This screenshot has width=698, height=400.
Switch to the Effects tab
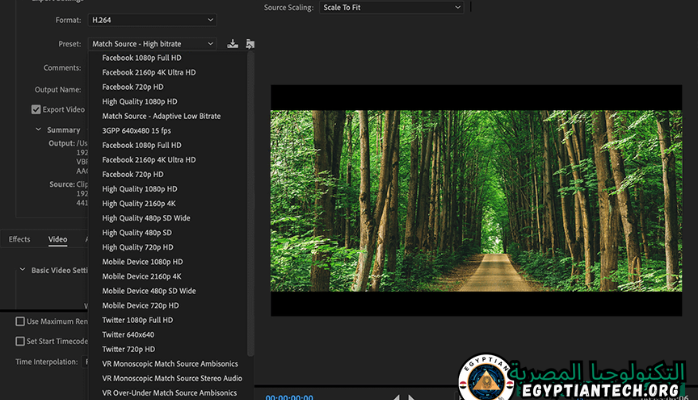20,239
